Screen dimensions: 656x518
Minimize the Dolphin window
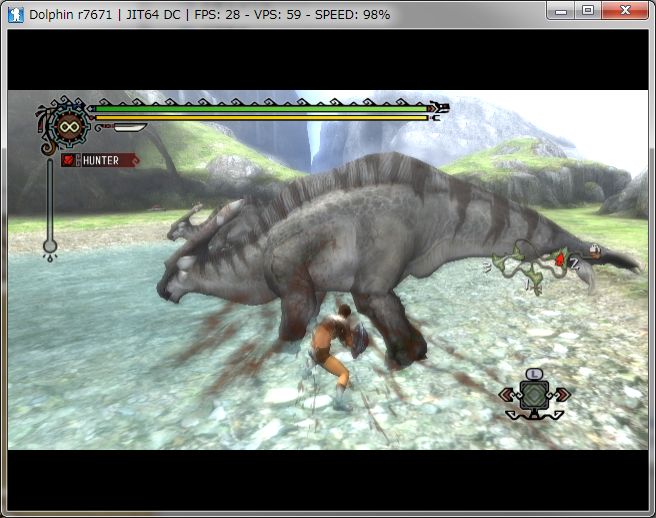point(561,10)
